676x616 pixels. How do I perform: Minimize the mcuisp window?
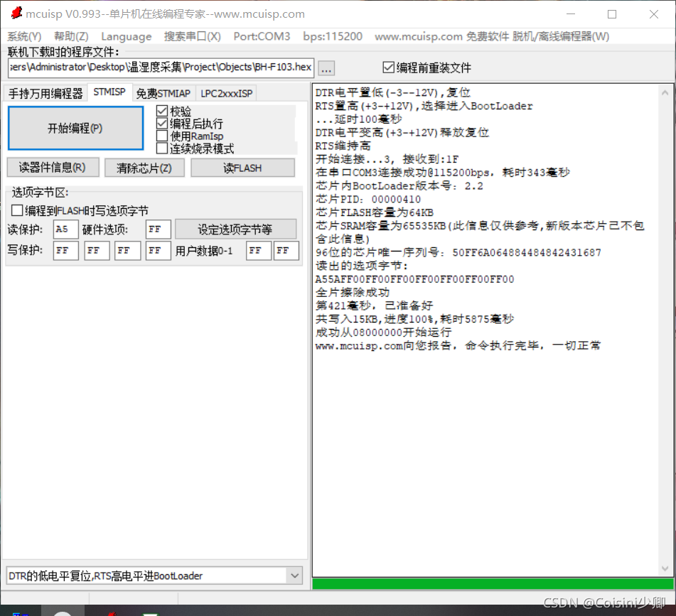pyautogui.click(x=571, y=13)
